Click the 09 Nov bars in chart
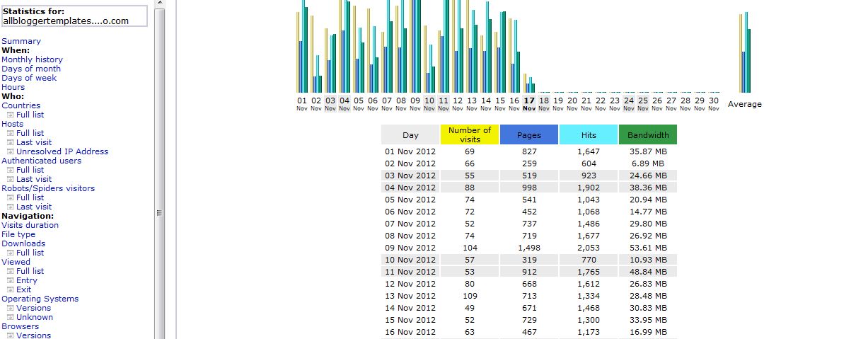 click(x=415, y=46)
